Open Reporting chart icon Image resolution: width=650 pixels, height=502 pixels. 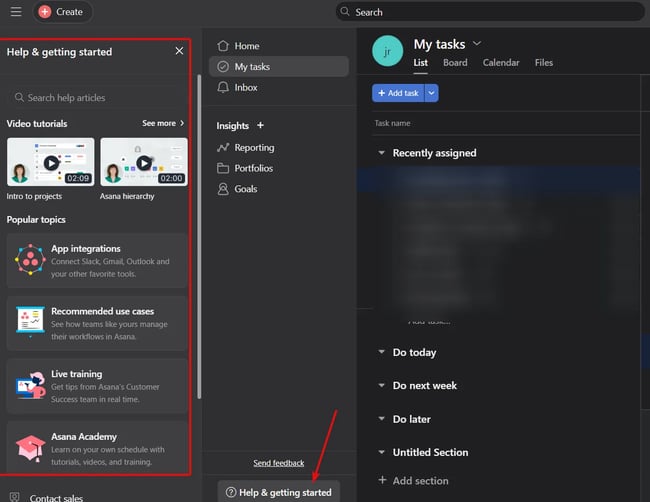coord(223,148)
